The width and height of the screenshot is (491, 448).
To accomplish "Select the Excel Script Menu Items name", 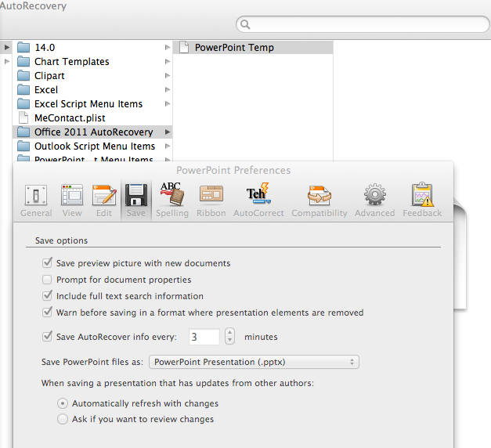I will (x=88, y=104).
